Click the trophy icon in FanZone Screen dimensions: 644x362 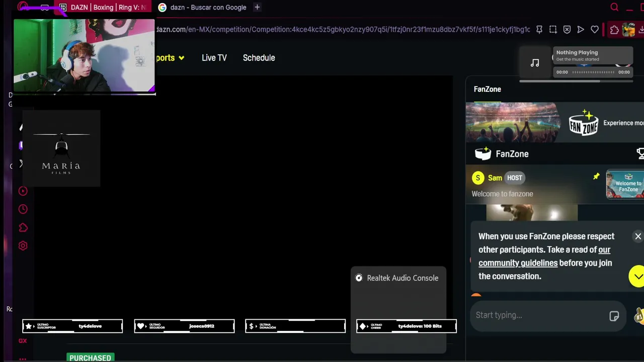click(640, 154)
